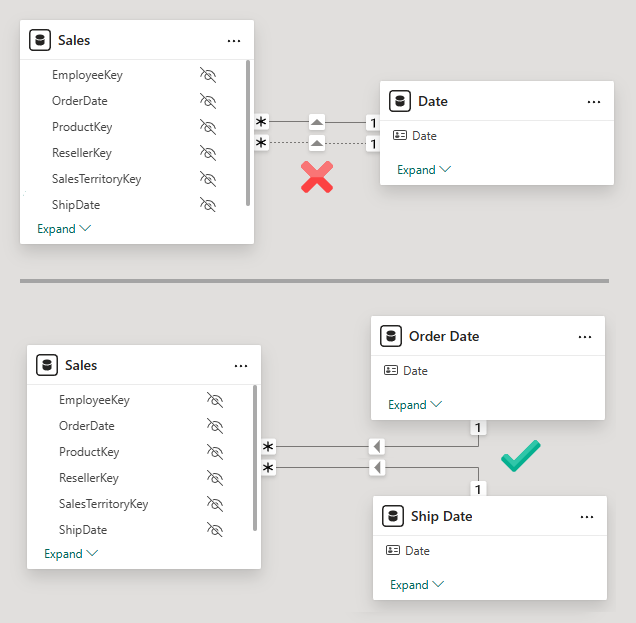Screen dimensions: 636x623
Task: Select the inactive dotted relationship filter arrow
Action: (317, 143)
